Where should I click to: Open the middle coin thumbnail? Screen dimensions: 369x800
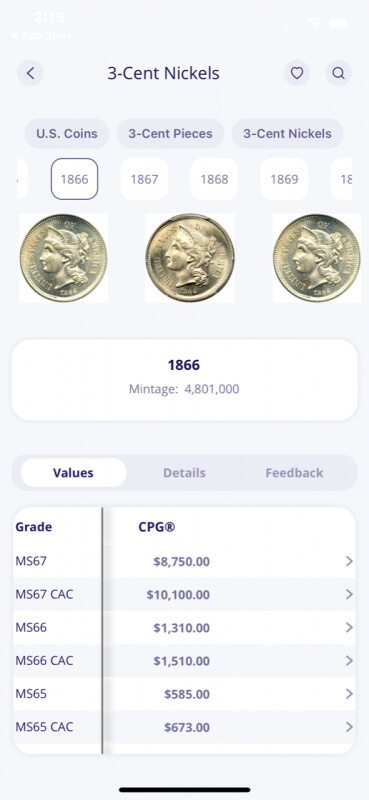tap(190, 258)
